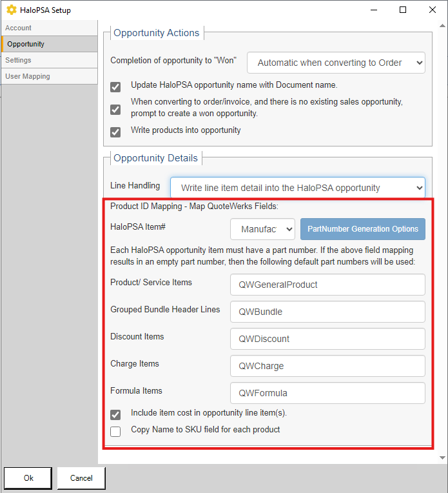Click the scrollbar down arrow

tap(442, 458)
